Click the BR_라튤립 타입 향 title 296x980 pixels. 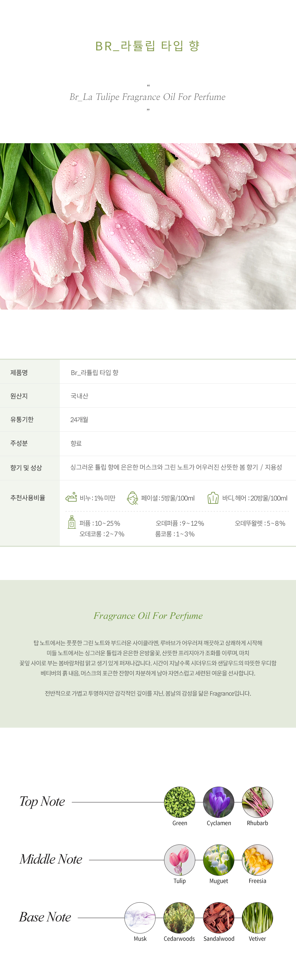click(148, 46)
